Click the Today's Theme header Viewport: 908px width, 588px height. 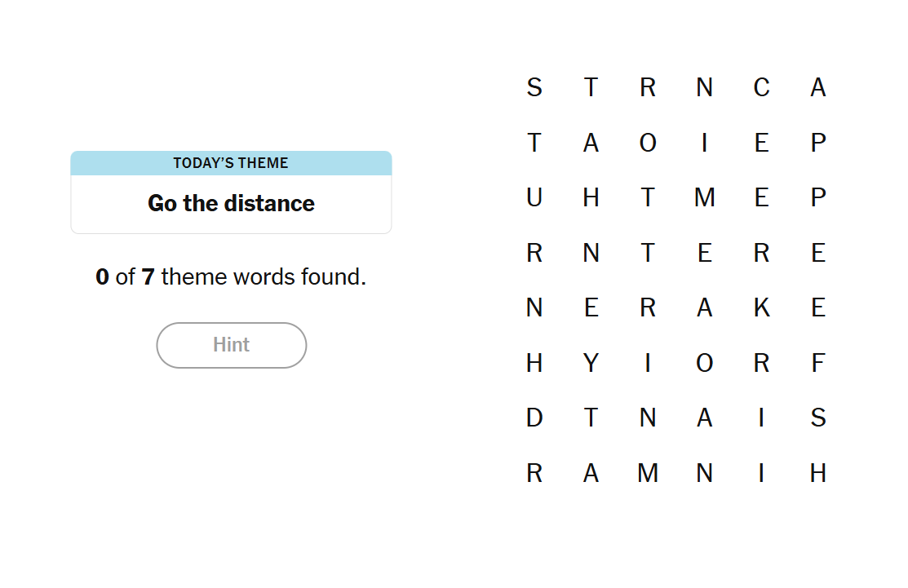[231, 163]
